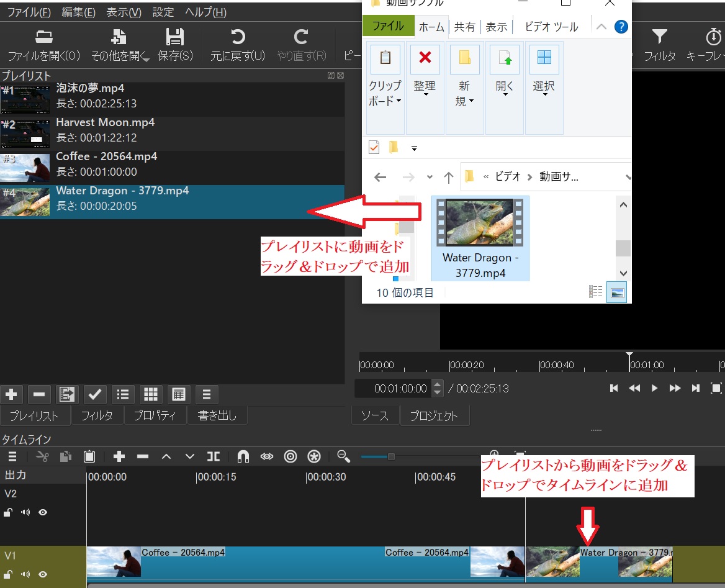The image size is (725, 588).
Task: Switch playlist to icons view
Action: click(x=179, y=394)
